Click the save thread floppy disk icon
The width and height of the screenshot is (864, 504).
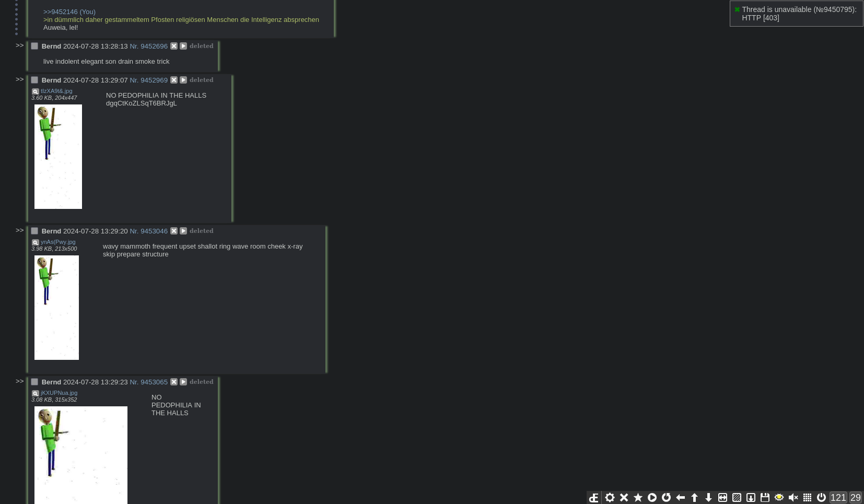point(765,498)
